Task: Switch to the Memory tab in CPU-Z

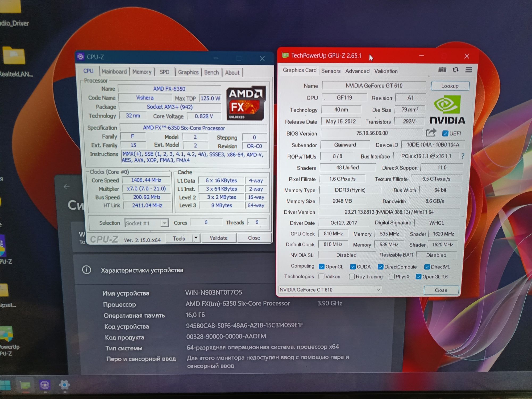Action: click(142, 72)
